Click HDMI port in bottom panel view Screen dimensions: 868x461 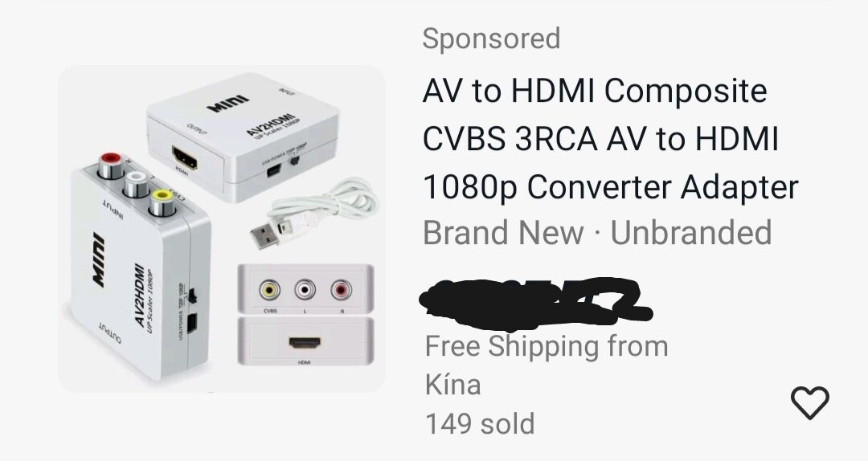305,343
